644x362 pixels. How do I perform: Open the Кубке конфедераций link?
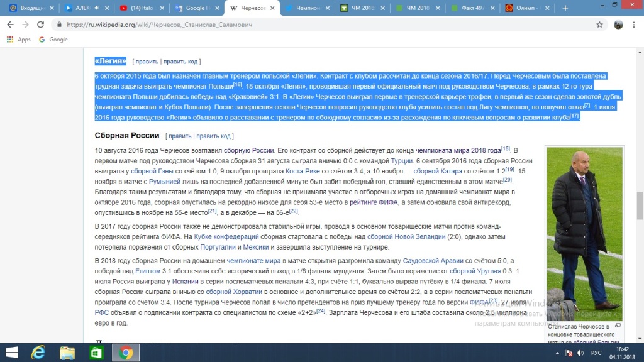[x=226, y=236]
